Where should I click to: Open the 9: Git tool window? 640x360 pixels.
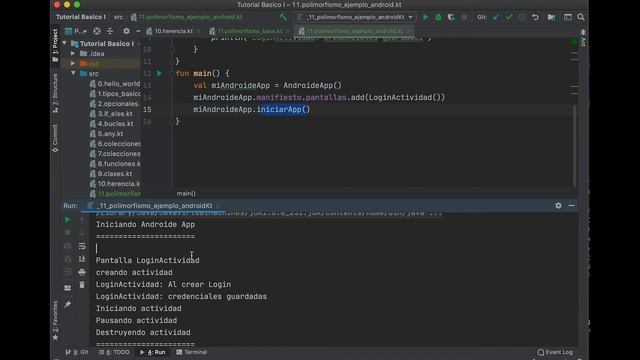click(x=77, y=352)
